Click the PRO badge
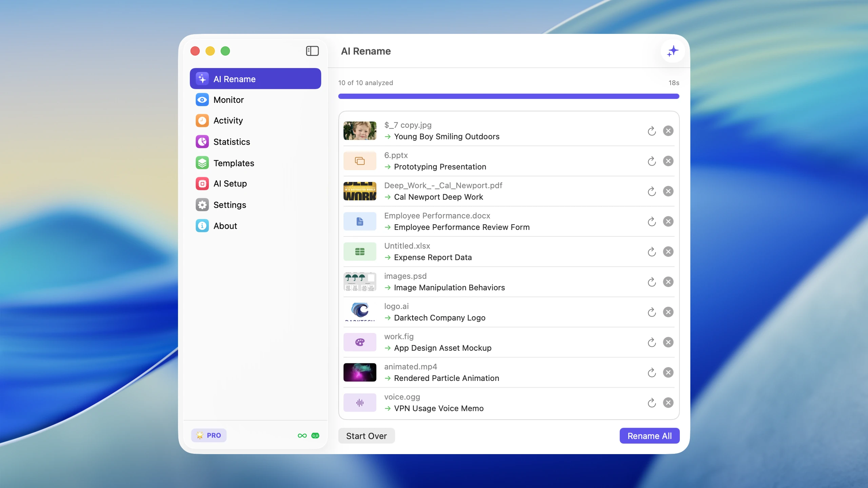The height and width of the screenshot is (488, 868). click(x=209, y=435)
